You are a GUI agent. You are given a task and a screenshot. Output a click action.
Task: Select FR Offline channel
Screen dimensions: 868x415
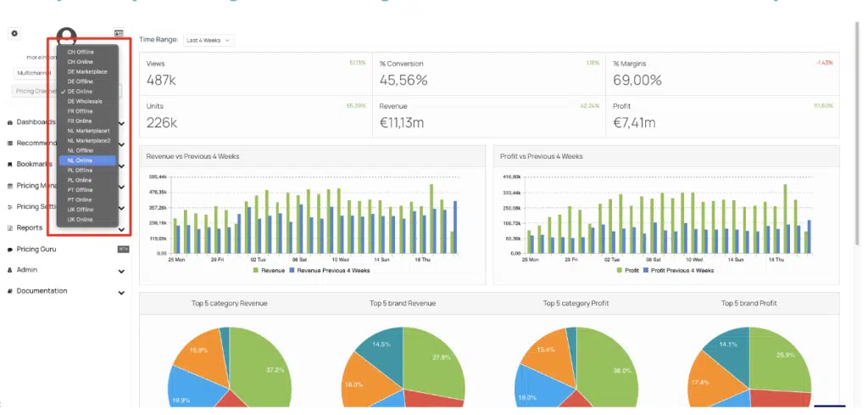coord(88,111)
